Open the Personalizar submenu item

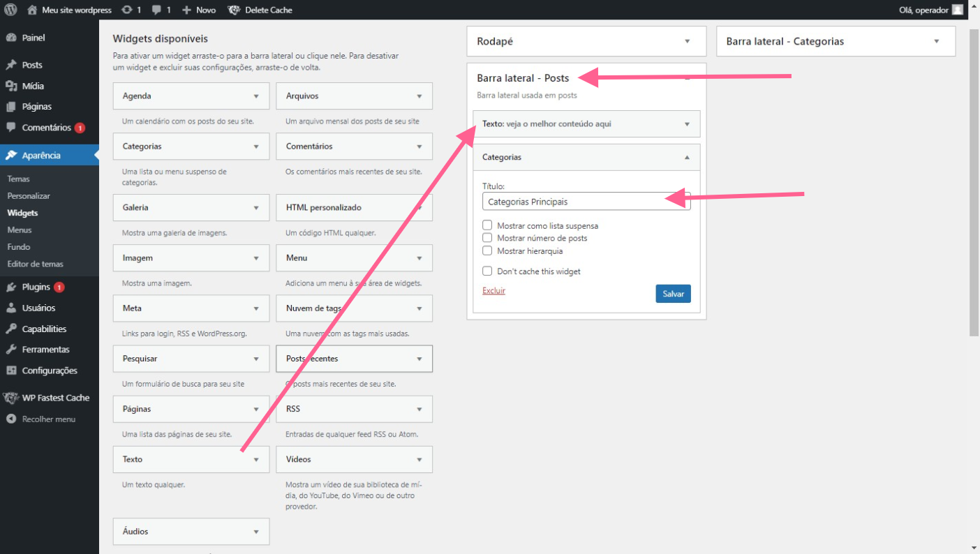coord(29,196)
